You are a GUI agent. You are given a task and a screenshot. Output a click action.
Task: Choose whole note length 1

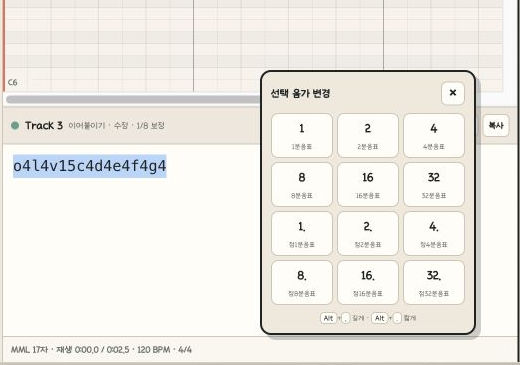pos(302,135)
